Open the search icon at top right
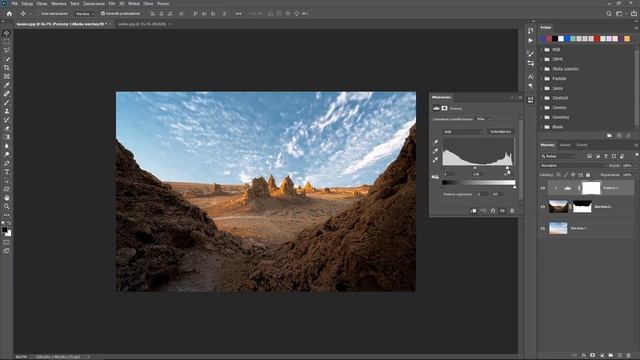640x360 pixels. point(609,13)
